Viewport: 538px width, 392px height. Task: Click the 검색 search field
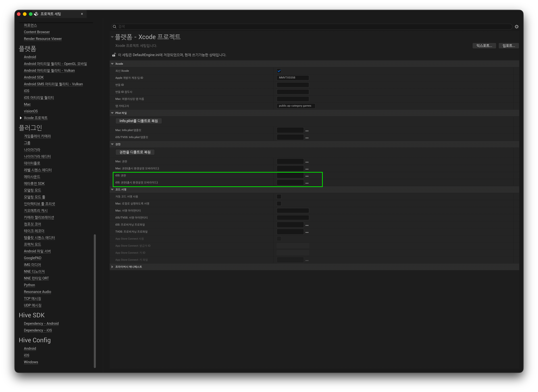(x=311, y=27)
